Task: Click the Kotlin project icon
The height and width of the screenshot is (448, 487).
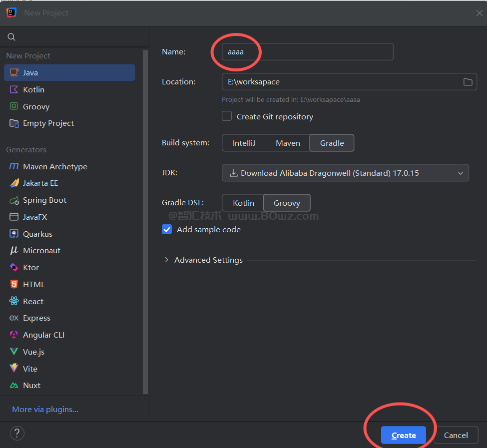Action: point(14,90)
